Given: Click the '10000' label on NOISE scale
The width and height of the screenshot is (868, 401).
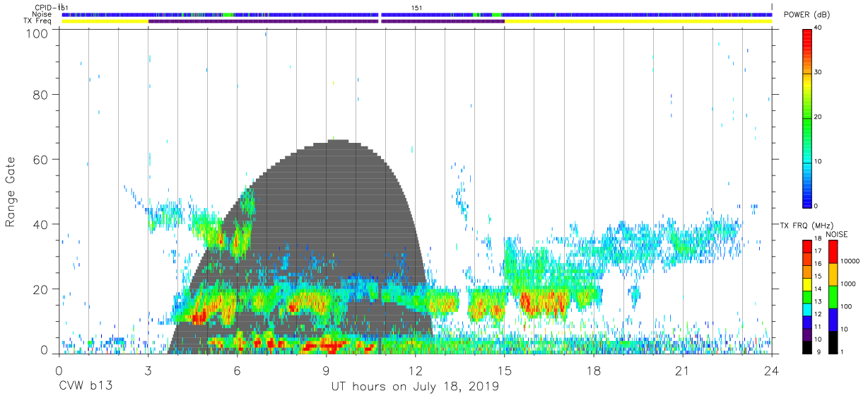Looking at the screenshot, I should [x=849, y=261].
